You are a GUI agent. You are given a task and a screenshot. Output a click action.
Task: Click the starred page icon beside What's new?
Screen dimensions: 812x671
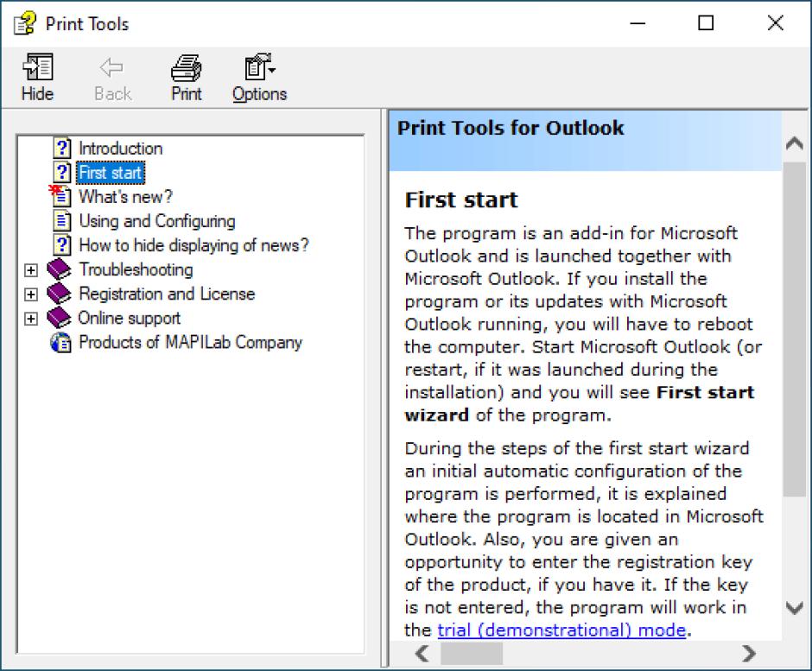[60, 196]
